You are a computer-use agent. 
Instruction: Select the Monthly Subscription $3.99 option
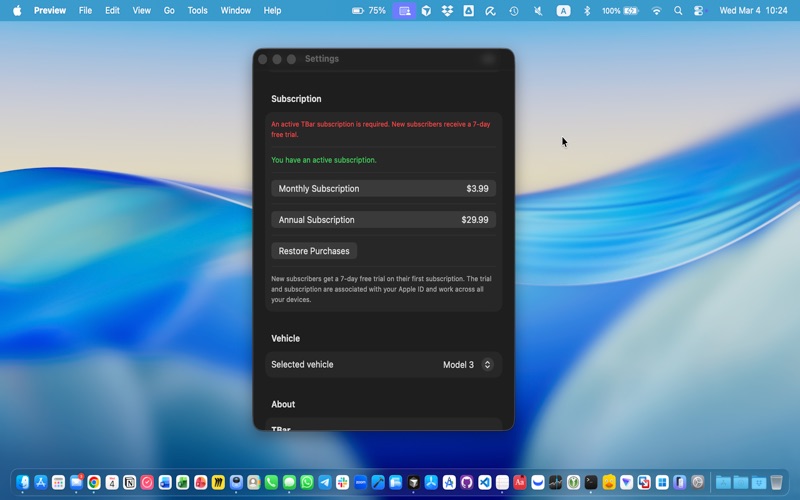pos(383,188)
